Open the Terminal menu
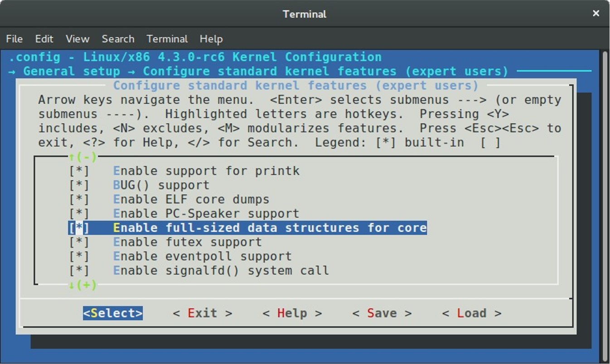 [x=167, y=39]
